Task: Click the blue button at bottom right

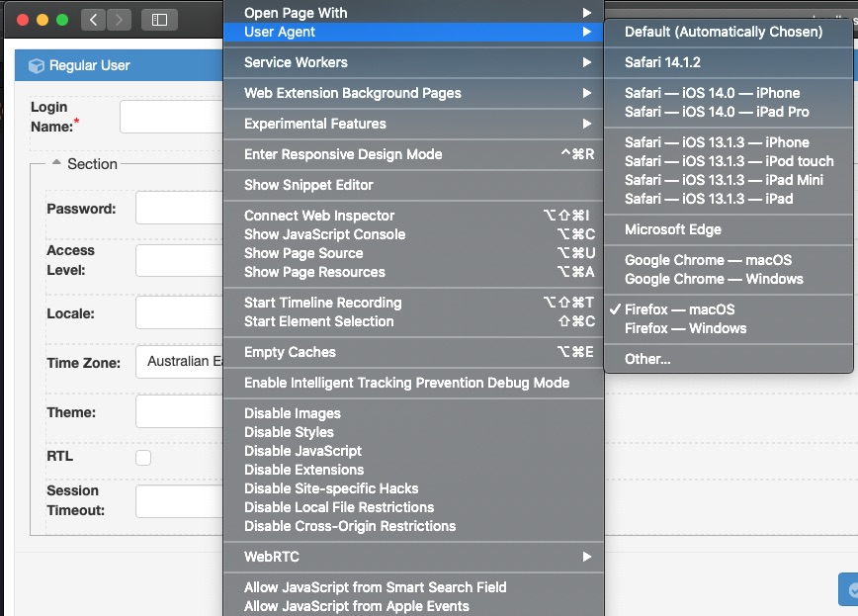Action: click(x=848, y=589)
